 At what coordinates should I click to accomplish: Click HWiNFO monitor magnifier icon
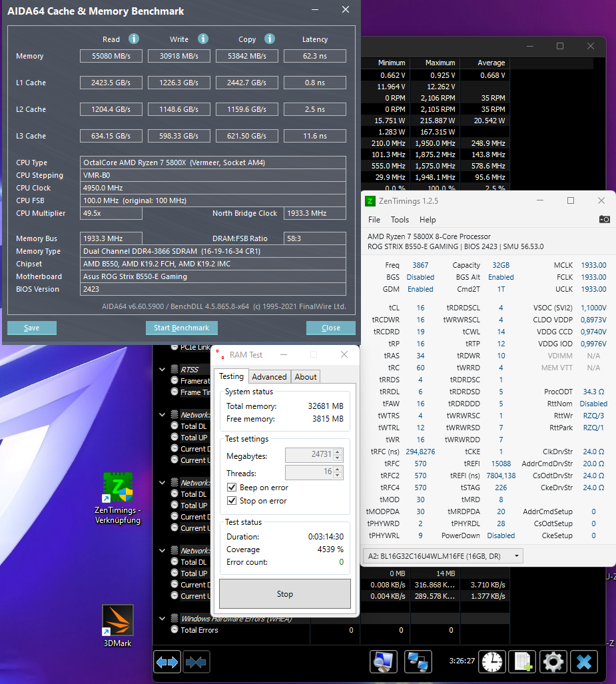[x=384, y=661]
